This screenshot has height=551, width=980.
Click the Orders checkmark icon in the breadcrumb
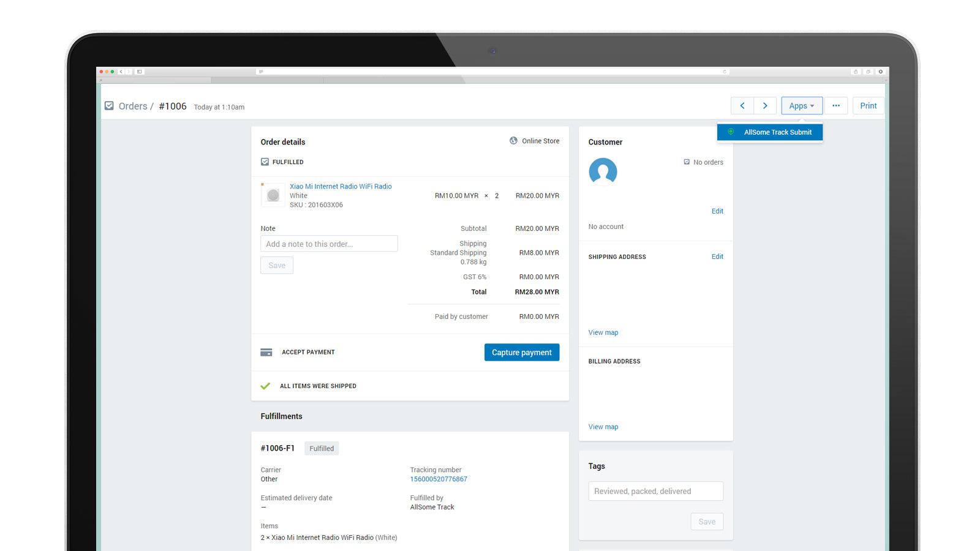click(109, 105)
